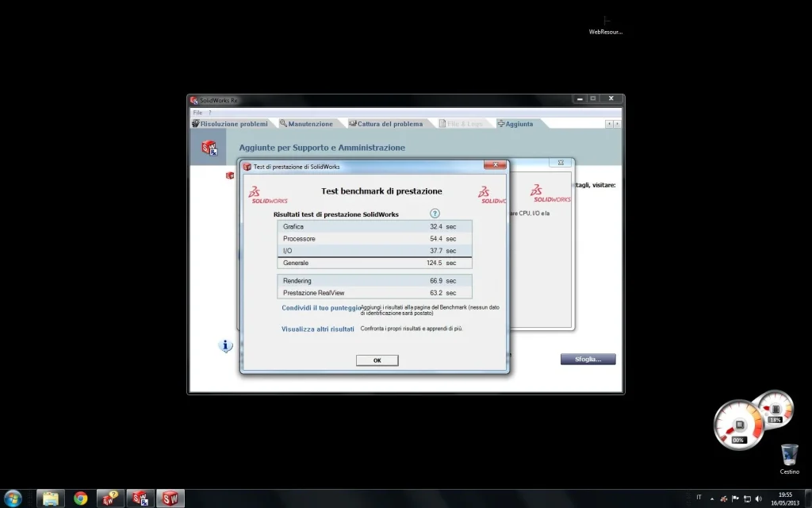The width and height of the screenshot is (812, 508).
Task: Select the Rendering 66.9 sec row
Action: click(374, 280)
